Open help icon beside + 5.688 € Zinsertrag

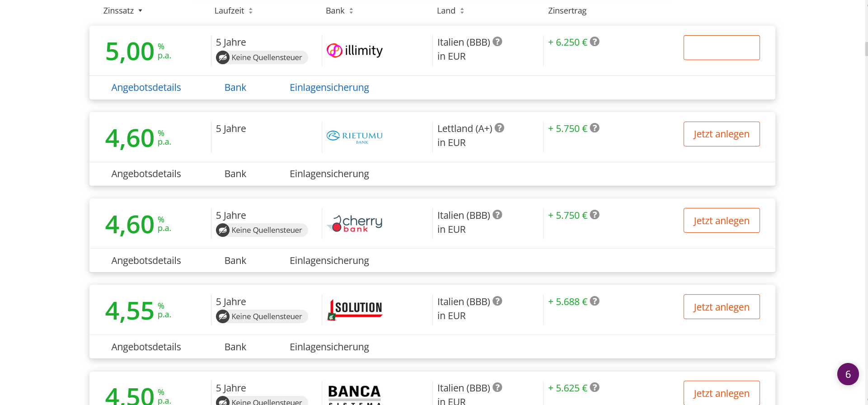coord(595,301)
